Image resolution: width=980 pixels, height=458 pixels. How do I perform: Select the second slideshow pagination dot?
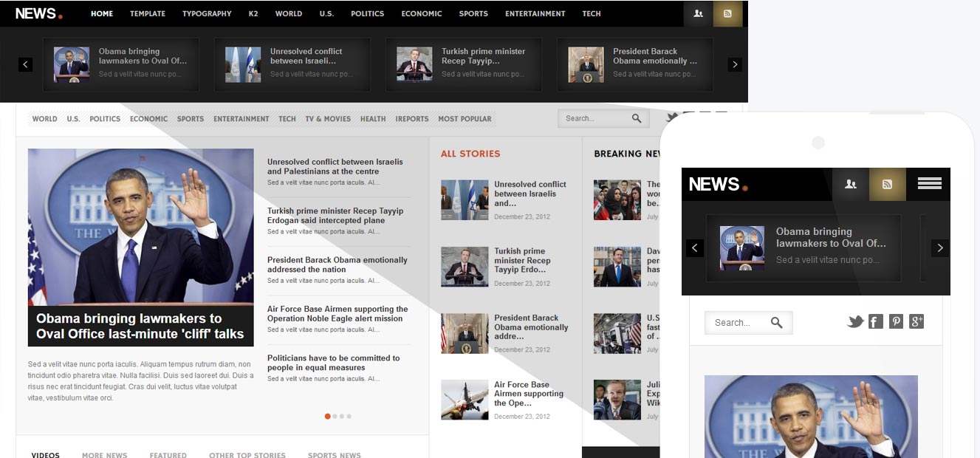point(335,416)
